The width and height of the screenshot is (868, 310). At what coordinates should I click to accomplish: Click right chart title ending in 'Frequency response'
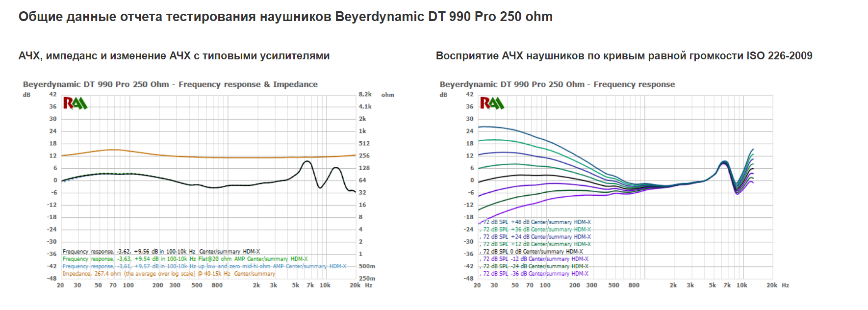(557, 84)
